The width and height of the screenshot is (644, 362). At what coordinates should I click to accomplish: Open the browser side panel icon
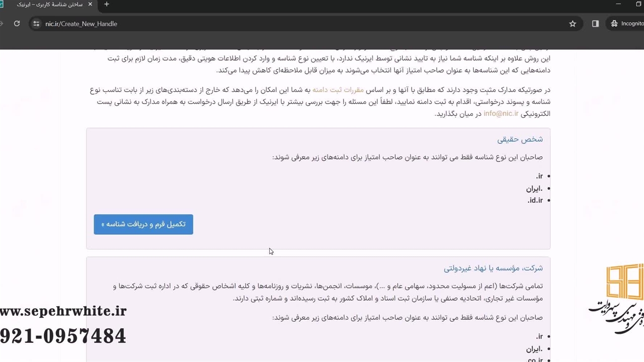click(x=595, y=24)
